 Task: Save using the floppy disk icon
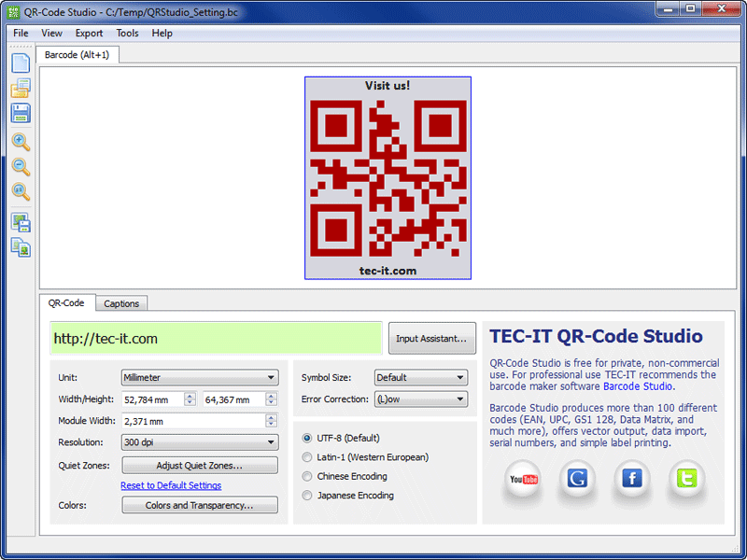tap(21, 113)
